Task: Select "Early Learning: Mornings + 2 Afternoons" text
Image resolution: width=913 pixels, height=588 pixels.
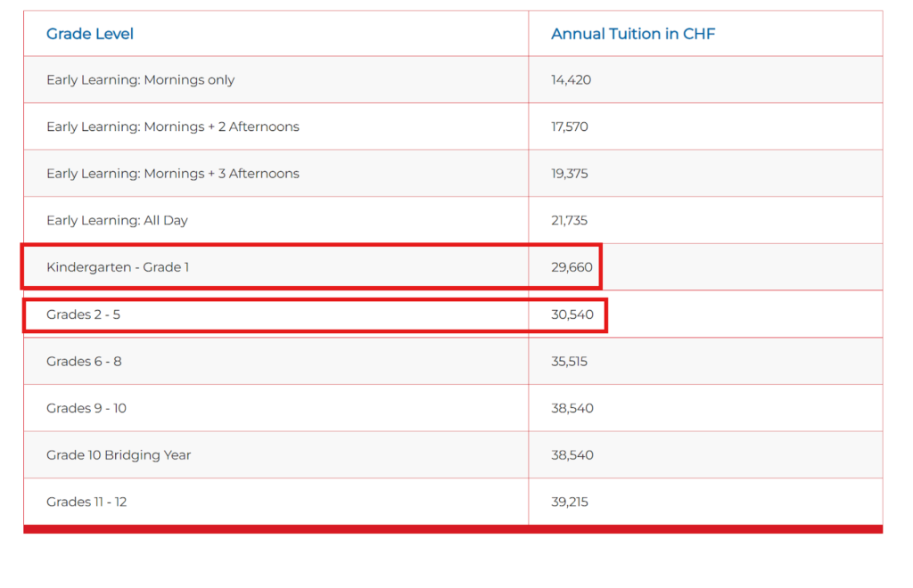Action: (x=173, y=127)
